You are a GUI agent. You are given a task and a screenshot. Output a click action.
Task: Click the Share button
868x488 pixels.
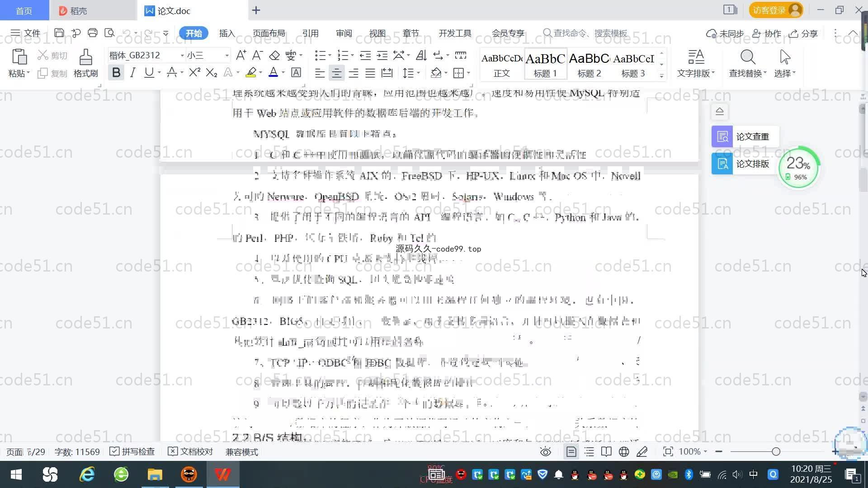803,33
